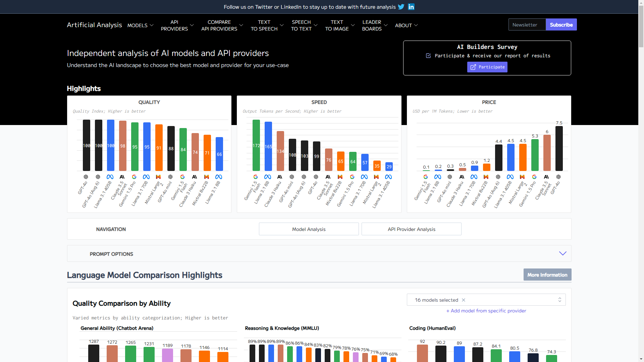Click the Google logo under Gemini 1.5 Flash in Price chart
The width and height of the screenshot is (644, 362).
(426, 177)
